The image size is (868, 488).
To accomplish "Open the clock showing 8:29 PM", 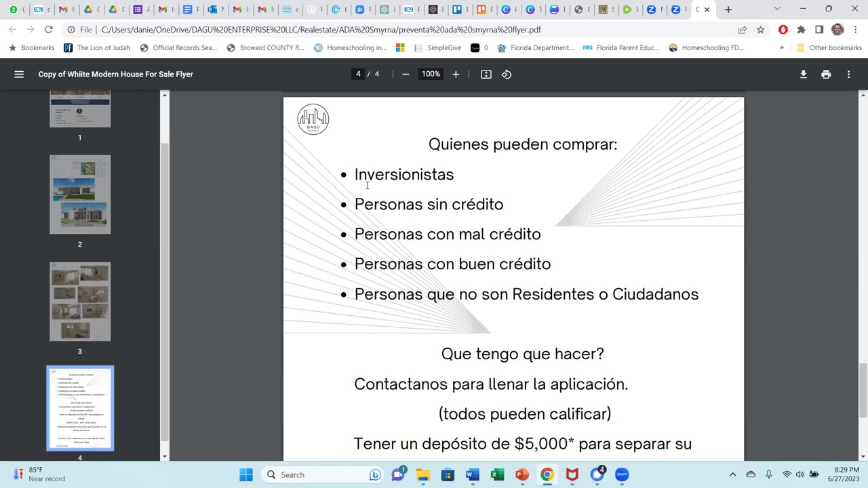I will click(843, 474).
